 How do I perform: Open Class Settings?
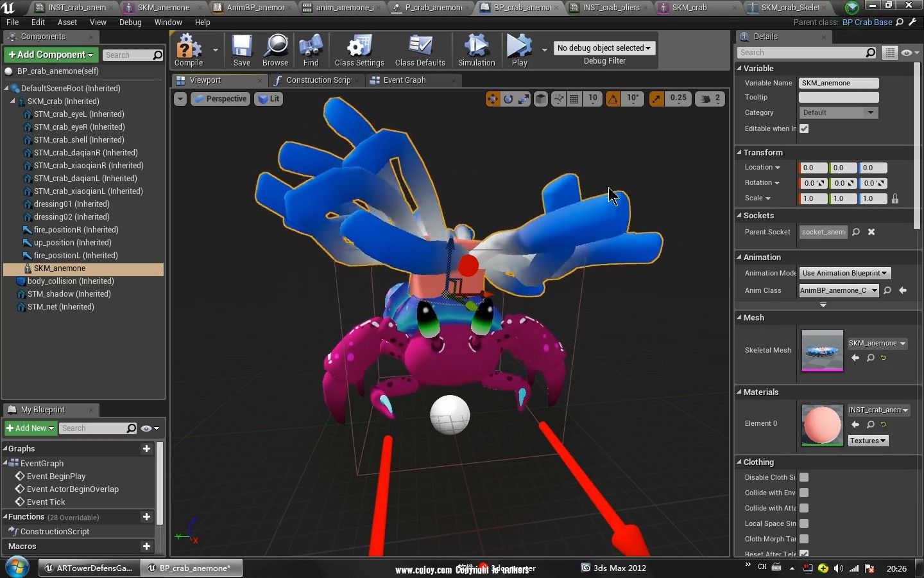[x=359, y=50]
